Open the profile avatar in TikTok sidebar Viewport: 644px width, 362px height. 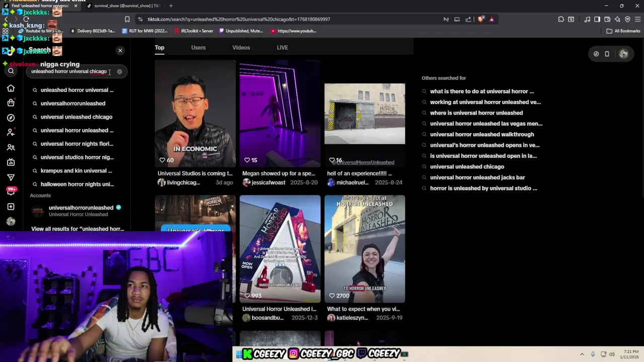11,221
